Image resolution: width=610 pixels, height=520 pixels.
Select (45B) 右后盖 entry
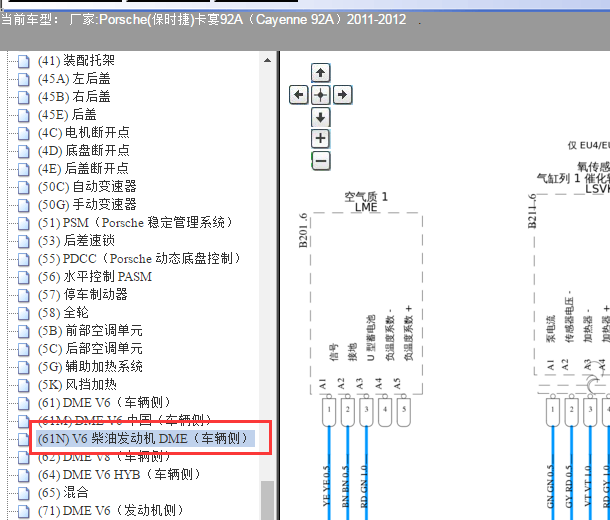[x=74, y=96]
